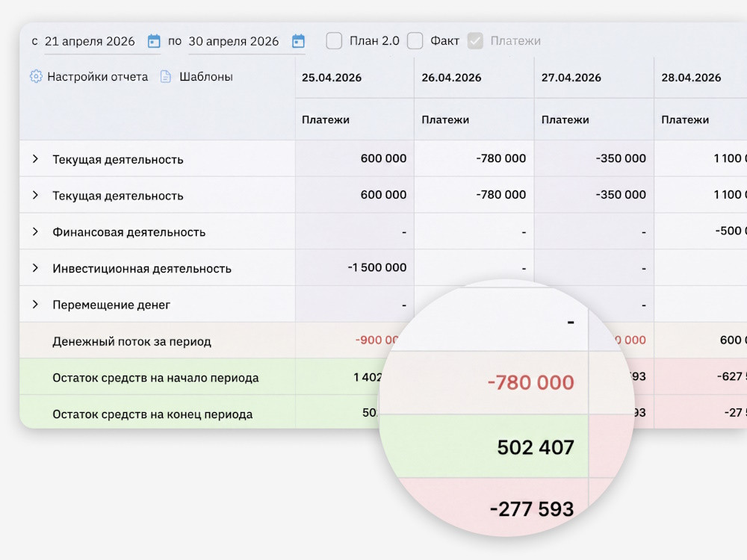Click the document icon beside Шаблоны

(165, 77)
